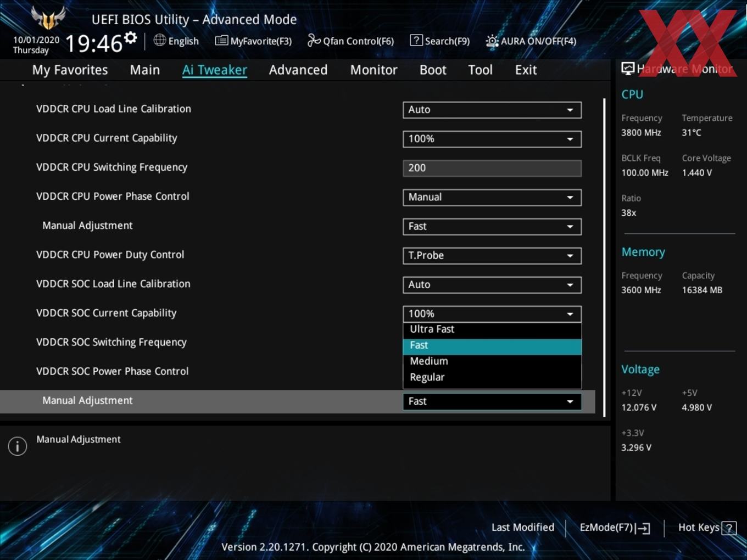Click Ratio value 38x
Viewport: 747px width, 560px height.
click(628, 212)
